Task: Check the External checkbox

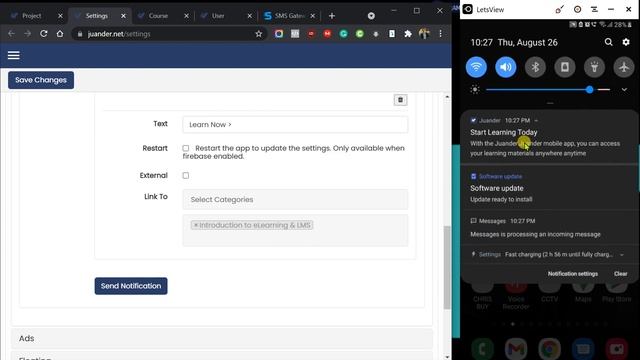Action: coord(186,176)
